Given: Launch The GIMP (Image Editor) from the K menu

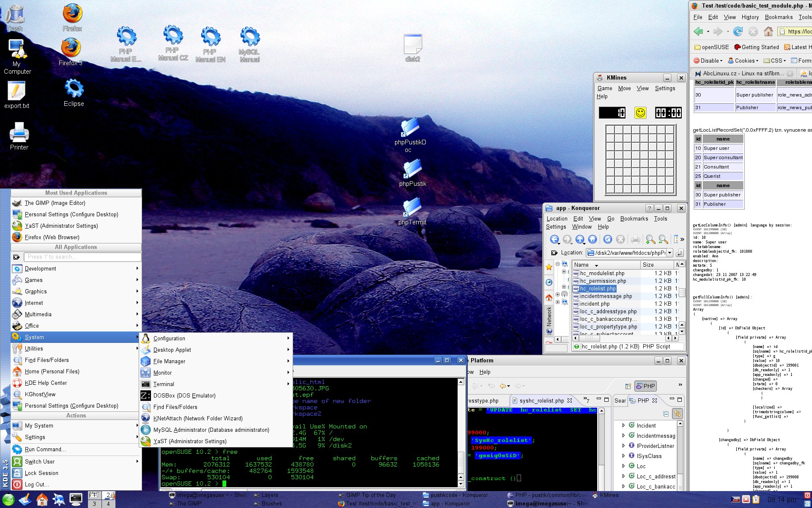Looking at the screenshot, I should coord(76,203).
